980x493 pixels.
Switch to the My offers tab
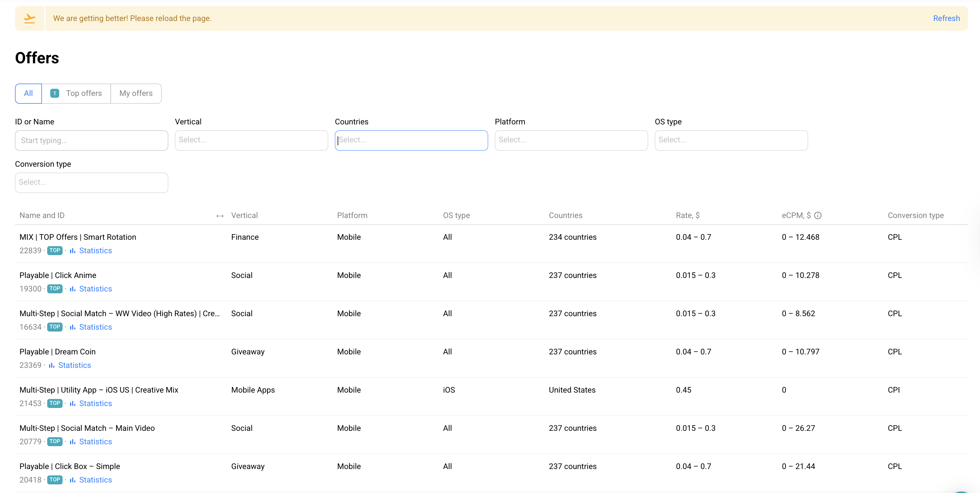click(136, 93)
